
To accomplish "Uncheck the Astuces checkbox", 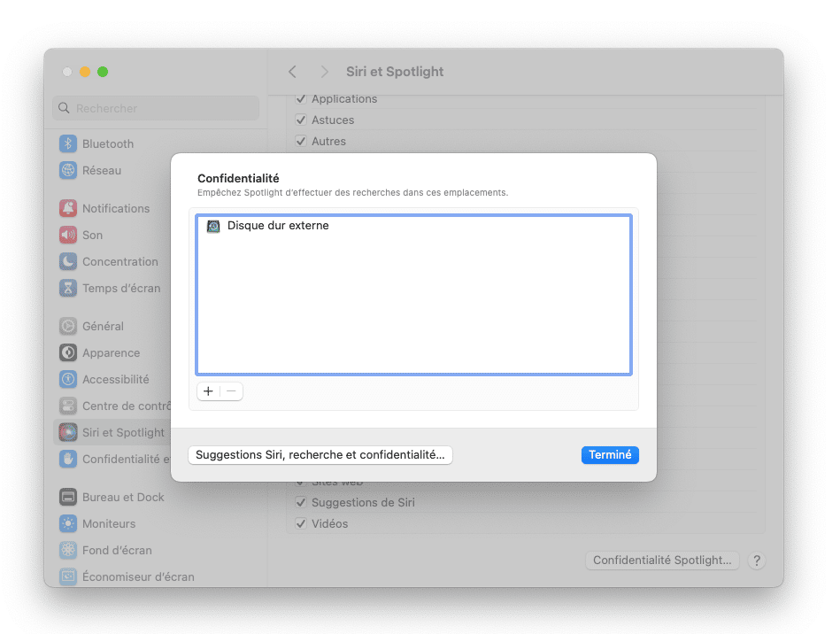I will point(301,120).
